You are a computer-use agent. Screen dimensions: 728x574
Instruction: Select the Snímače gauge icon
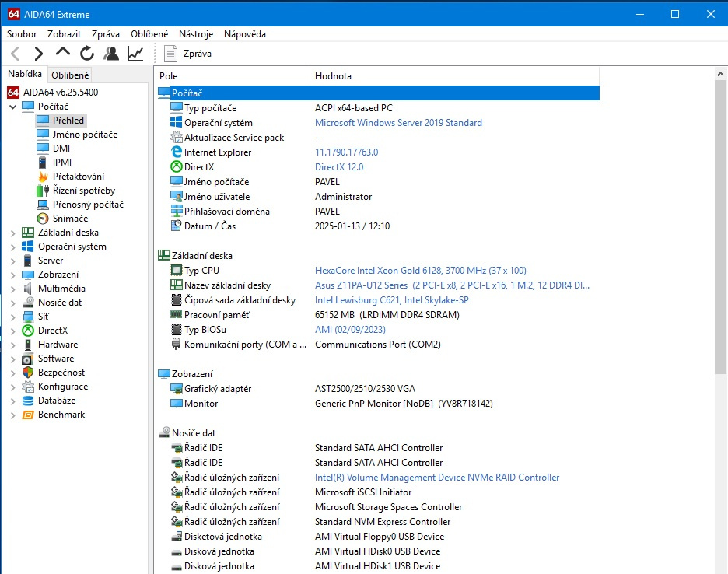point(43,219)
